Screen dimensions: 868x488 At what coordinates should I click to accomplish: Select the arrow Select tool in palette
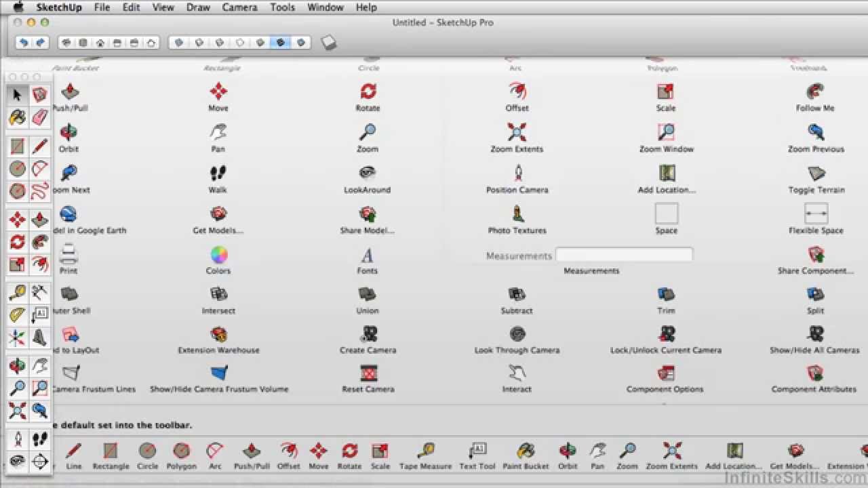(x=18, y=95)
